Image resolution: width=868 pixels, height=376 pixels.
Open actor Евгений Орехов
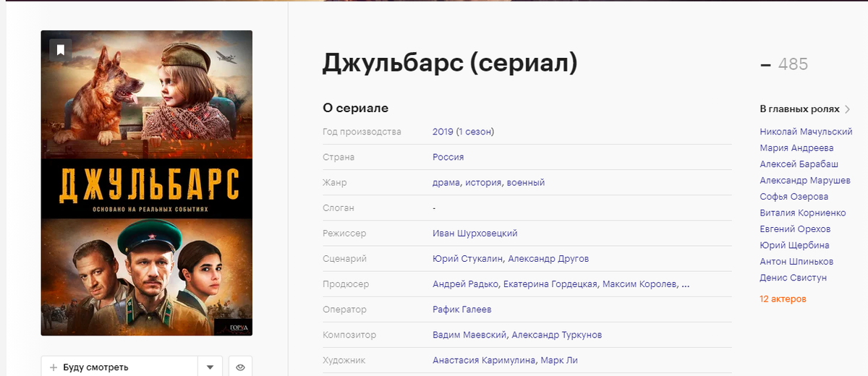(x=795, y=229)
